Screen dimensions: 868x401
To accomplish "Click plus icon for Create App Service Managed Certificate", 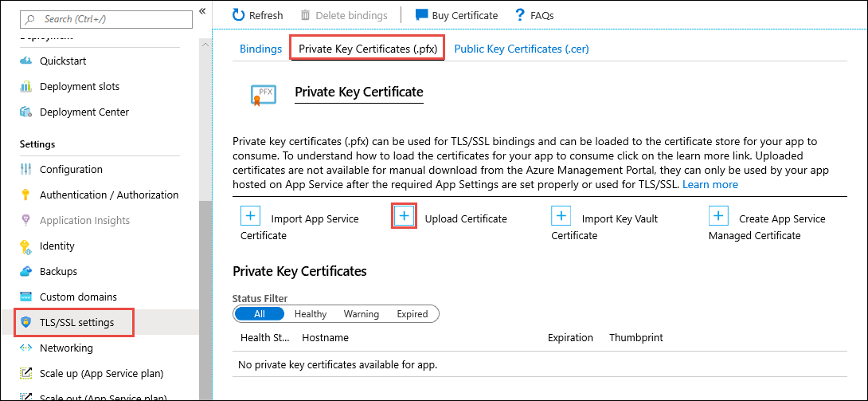I will (718, 216).
